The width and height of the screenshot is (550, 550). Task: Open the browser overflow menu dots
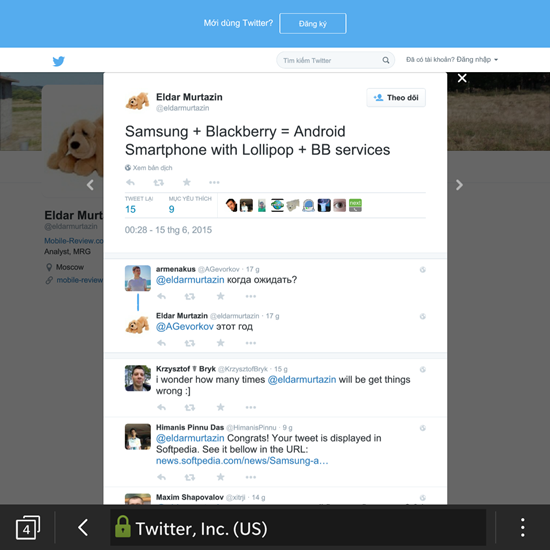(523, 528)
